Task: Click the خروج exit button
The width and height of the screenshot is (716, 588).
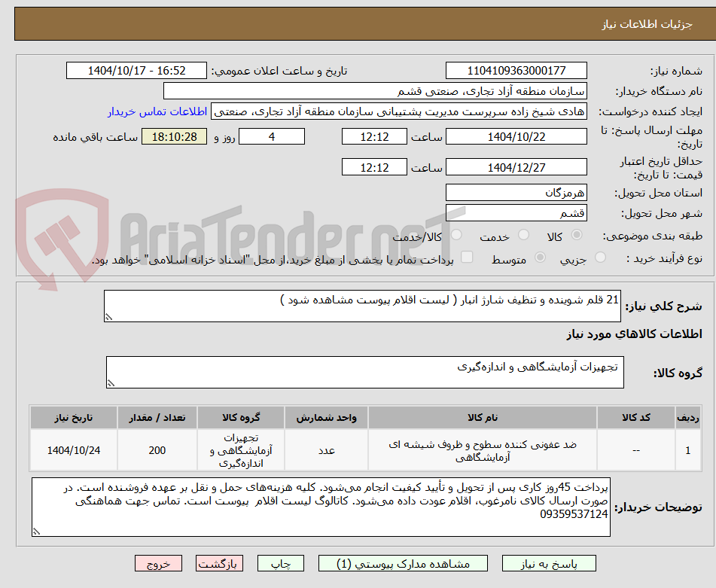Action: click(157, 562)
